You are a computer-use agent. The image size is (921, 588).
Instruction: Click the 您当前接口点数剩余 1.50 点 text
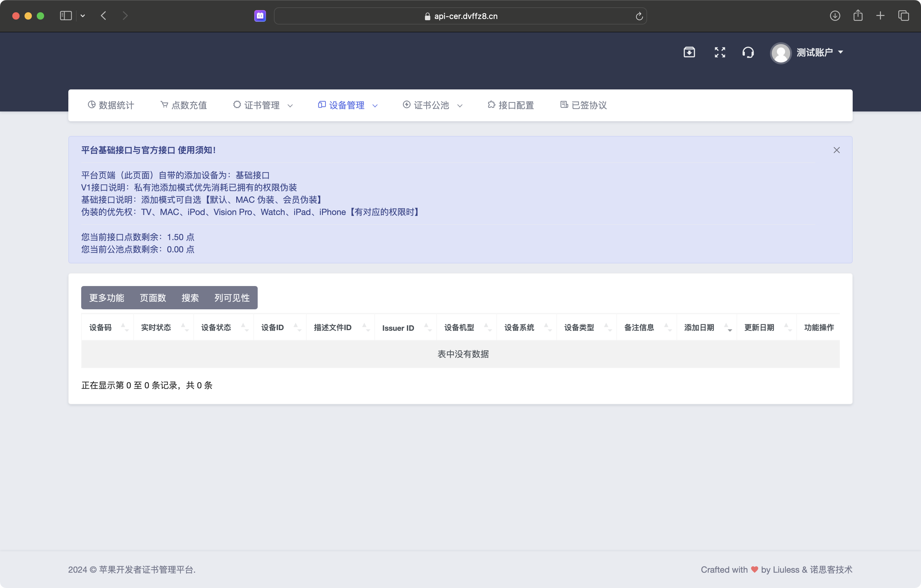click(138, 237)
